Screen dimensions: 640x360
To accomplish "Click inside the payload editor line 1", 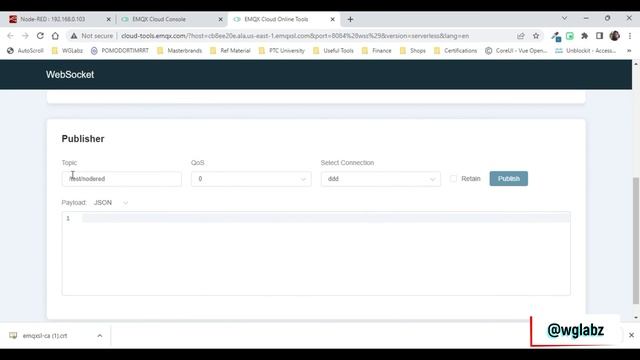I will (325, 218).
